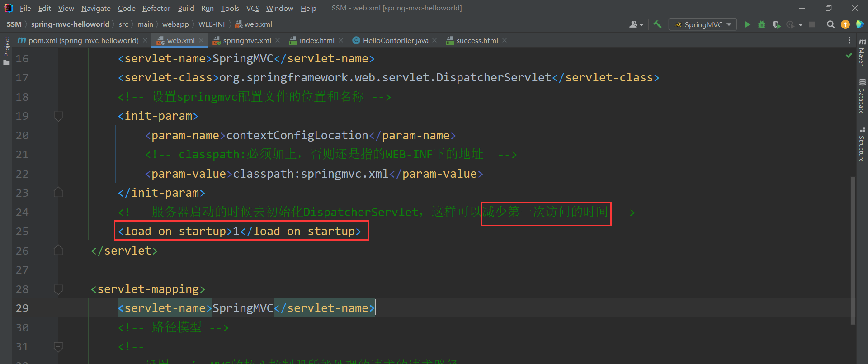Open Search Everywhere magnifier icon
Image resolution: width=868 pixels, height=364 pixels.
(x=830, y=24)
